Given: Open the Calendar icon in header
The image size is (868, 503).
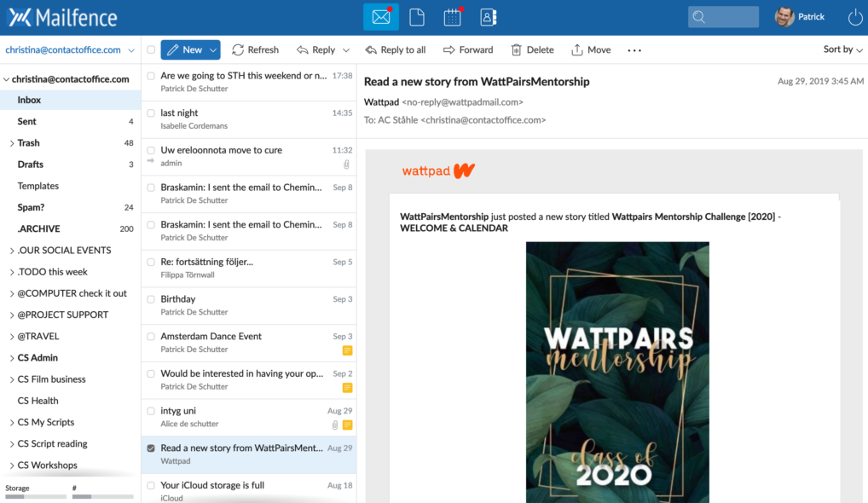Looking at the screenshot, I should tap(452, 17).
